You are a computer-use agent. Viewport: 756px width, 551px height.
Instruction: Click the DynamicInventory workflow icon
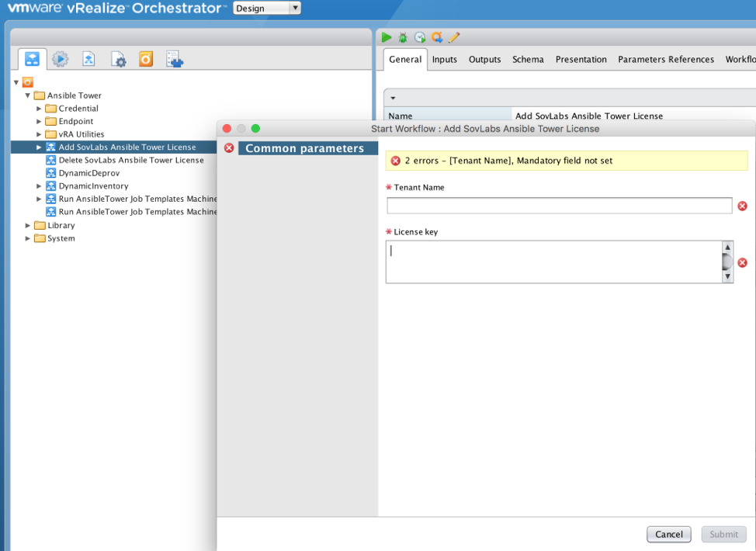[x=50, y=186]
